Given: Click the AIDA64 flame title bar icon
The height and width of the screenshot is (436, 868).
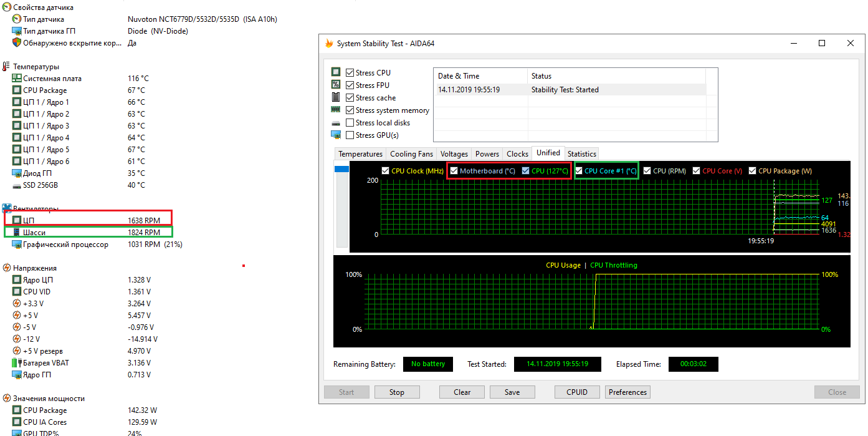Looking at the screenshot, I should click(x=329, y=44).
